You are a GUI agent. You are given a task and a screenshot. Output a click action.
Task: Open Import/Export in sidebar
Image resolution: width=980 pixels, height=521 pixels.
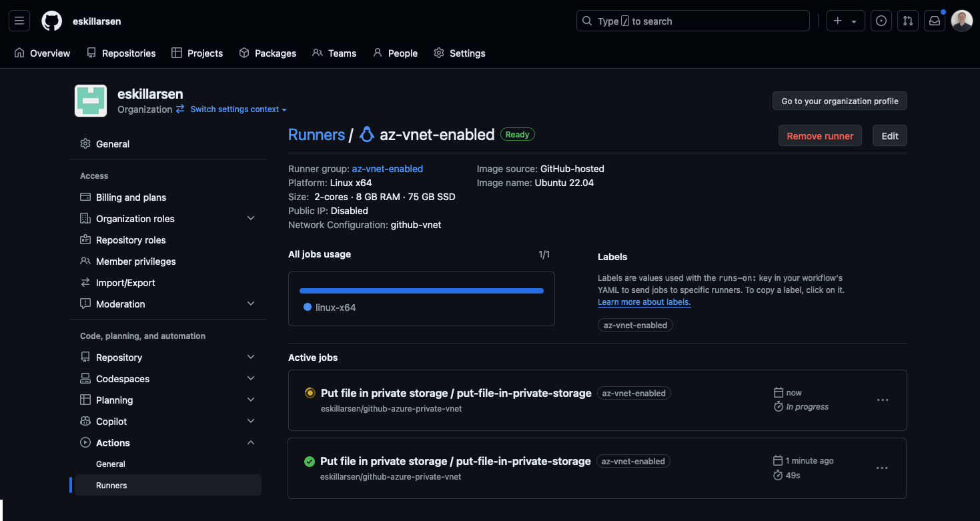168,283
